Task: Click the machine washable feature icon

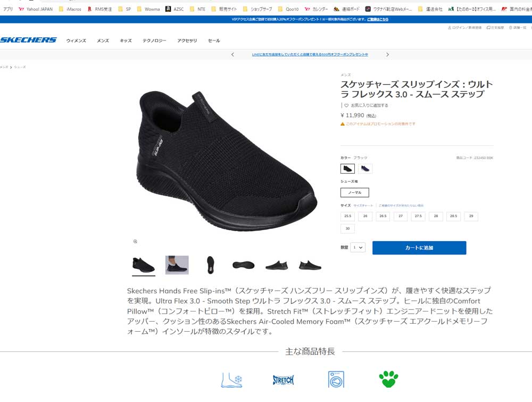Action: [336, 379]
